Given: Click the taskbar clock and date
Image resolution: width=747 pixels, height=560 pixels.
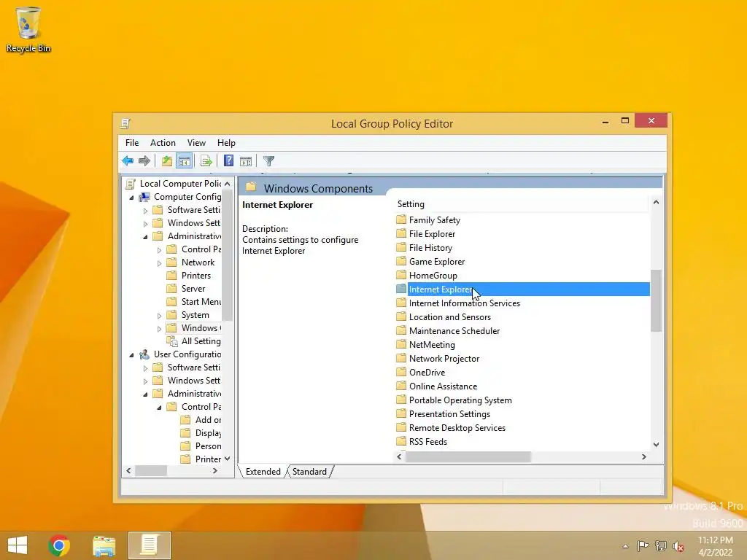Looking at the screenshot, I should pyautogui.click(x=715, y=546).
